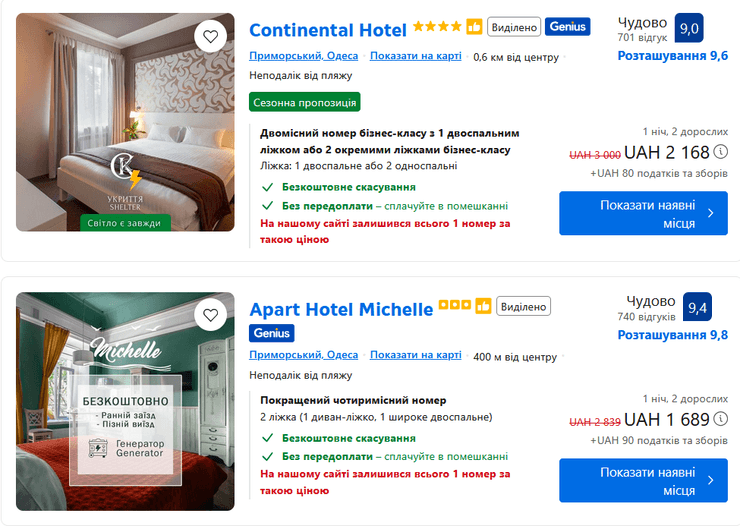Image resolution: width=740 pixels, height=526 pixels.
Task: Click Apart Hotel Michelle thumbs-up icon
Action: (x=483, y=306)
